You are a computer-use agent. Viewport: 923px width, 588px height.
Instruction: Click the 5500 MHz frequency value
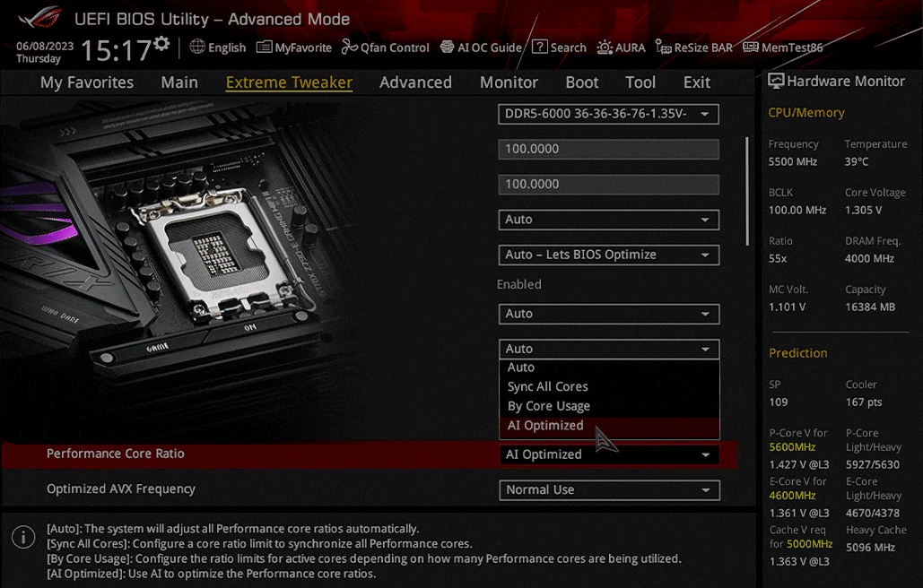click(792, 161)
